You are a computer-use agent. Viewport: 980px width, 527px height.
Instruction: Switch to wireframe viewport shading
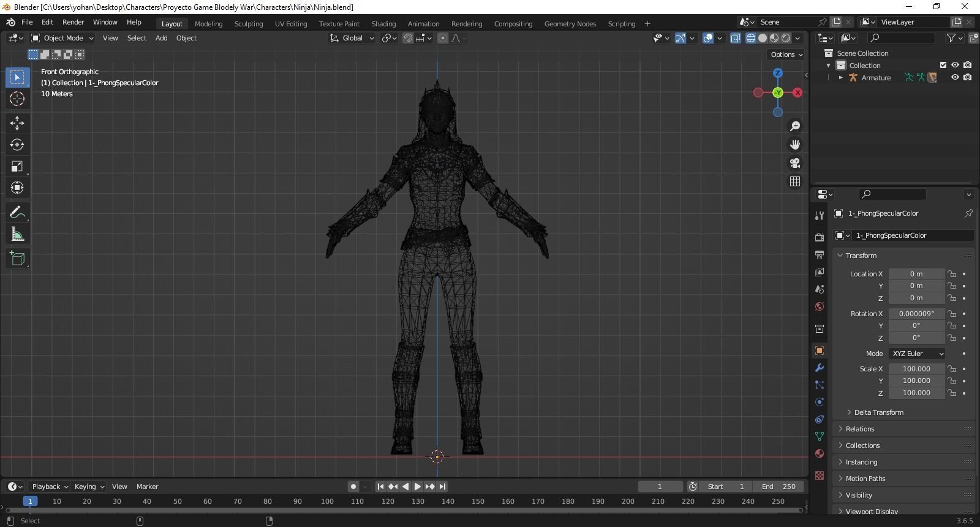751,38
